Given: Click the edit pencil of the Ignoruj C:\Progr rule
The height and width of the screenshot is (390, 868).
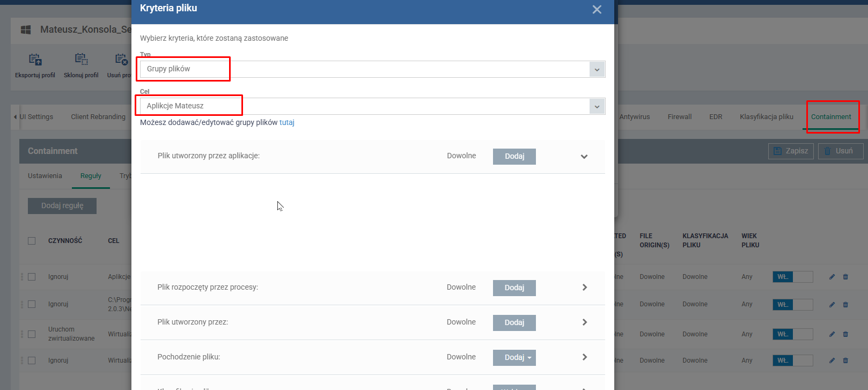Looking at the screenshot, I should (832, 305).
